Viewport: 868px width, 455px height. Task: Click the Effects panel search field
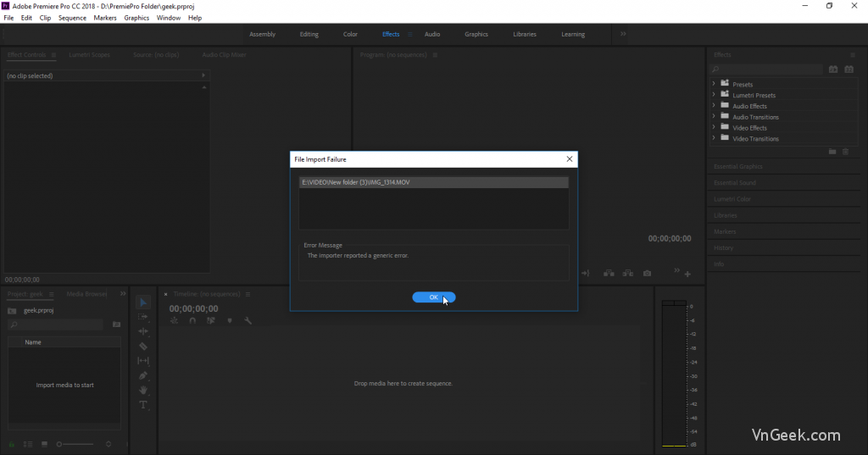point(766,69)
